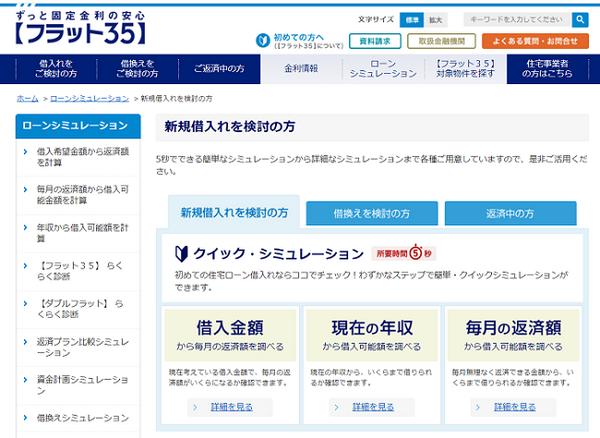Open 借換えをご検討の方 nav menu
Screen dimensions: 600x438
pos(137,69)
